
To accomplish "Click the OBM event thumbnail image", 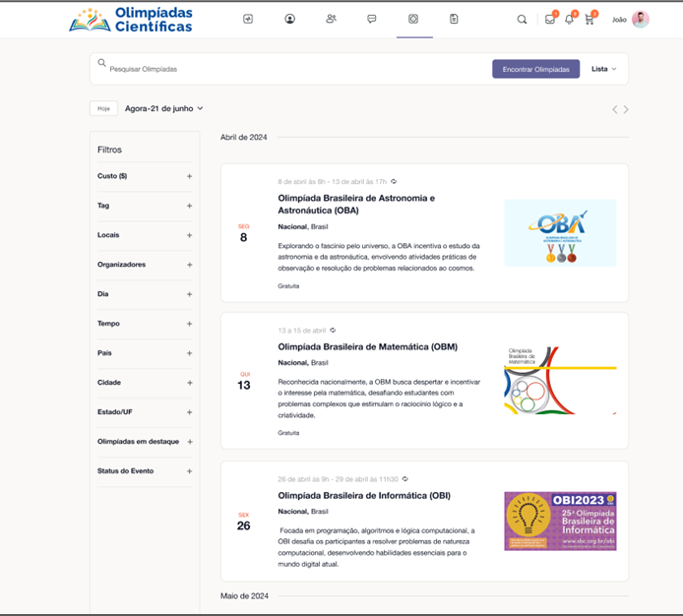I will 560,380.
